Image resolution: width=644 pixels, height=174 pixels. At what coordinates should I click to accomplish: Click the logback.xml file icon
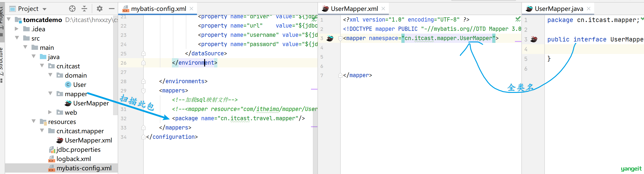click(51, 159)
